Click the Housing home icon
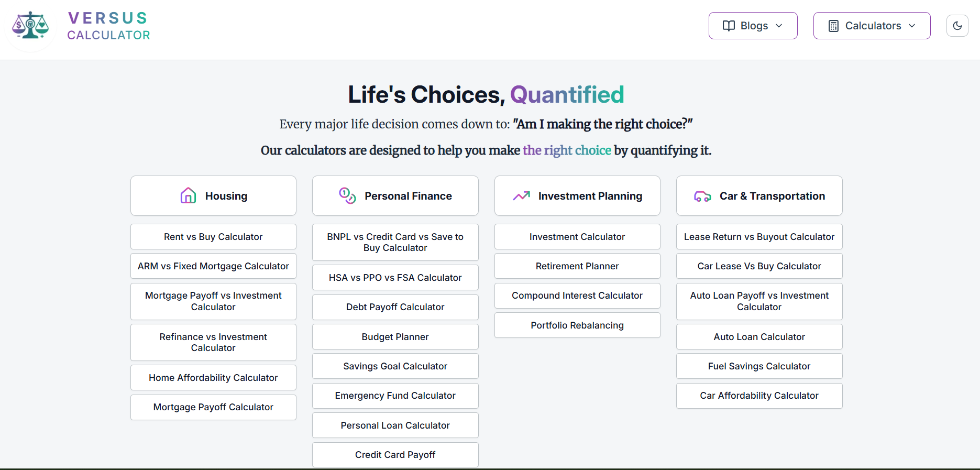 [188, 195]
